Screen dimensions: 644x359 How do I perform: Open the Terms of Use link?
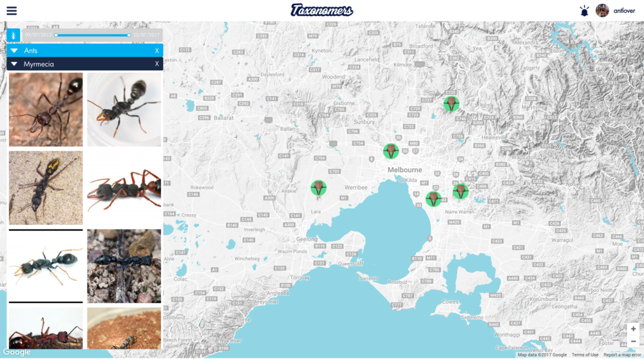coord(585,355)
